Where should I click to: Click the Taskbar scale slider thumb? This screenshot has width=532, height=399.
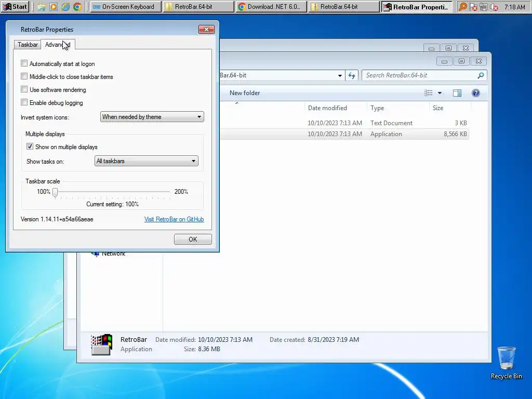tap(55, 192)
